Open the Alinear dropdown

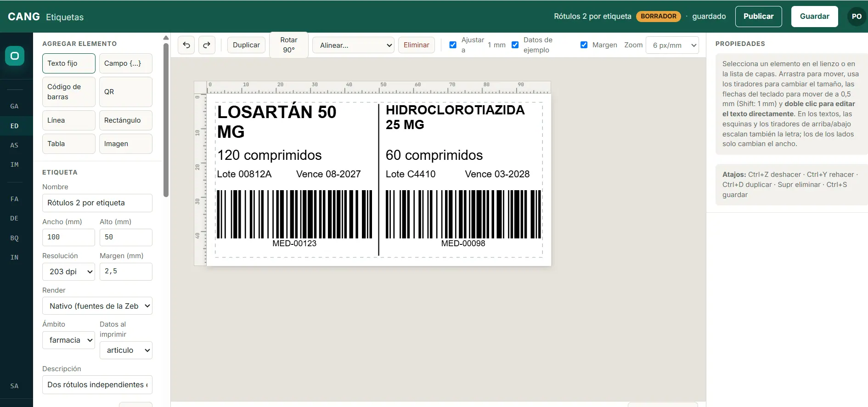point(353,45)
